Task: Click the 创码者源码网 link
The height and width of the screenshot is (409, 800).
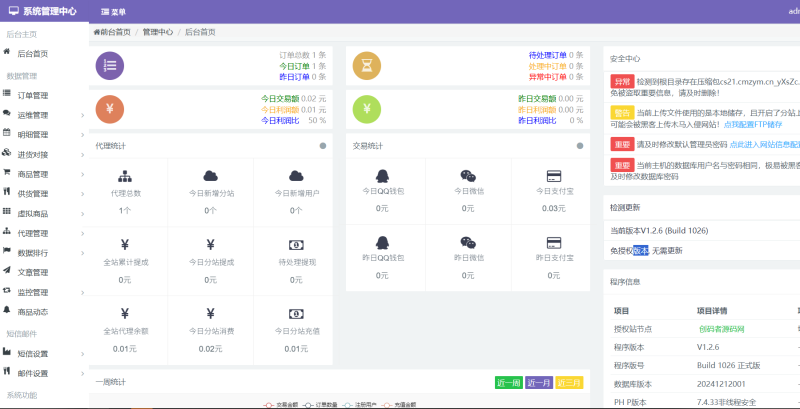Action: coord(722,329)
